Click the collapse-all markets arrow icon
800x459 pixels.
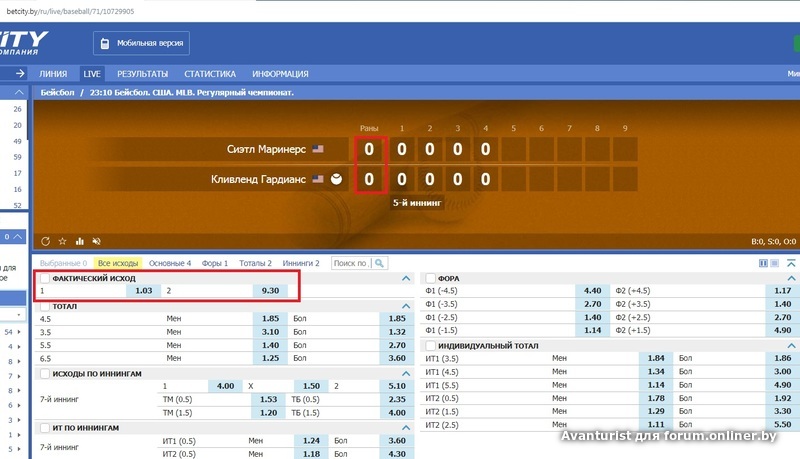(791, 263)
